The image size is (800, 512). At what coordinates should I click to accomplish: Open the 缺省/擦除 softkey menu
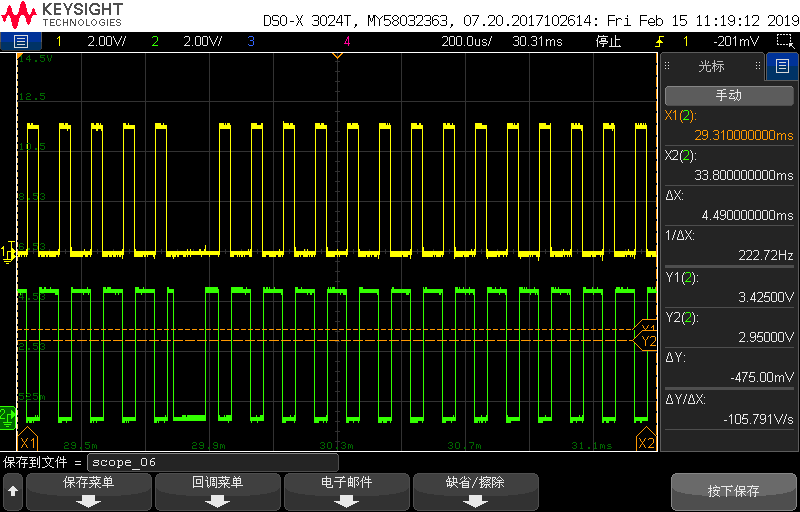476,491
